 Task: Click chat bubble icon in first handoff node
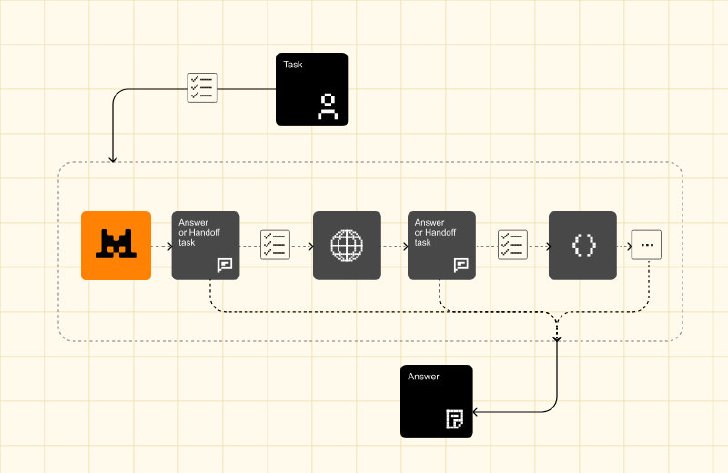pos(225,265)
